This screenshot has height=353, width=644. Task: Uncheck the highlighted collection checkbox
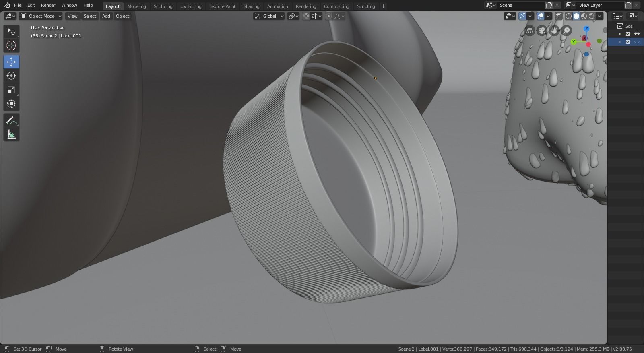click(628, 42)
